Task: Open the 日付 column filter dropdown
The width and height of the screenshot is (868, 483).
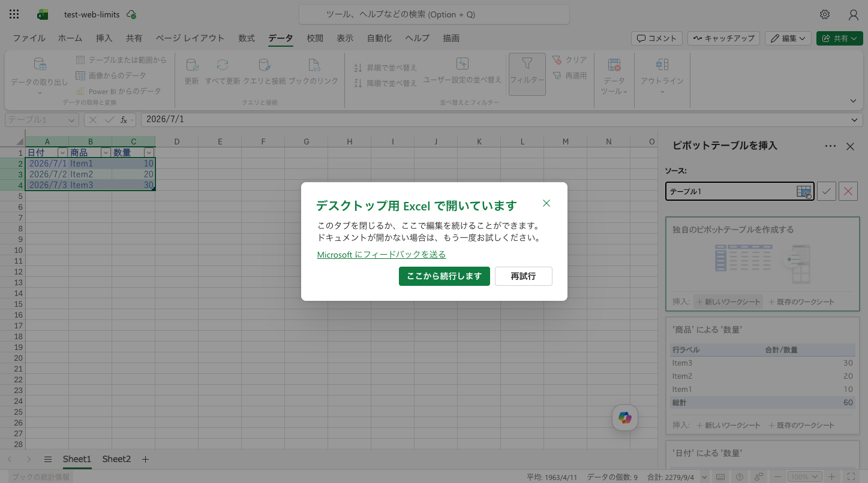Action: 62,153
